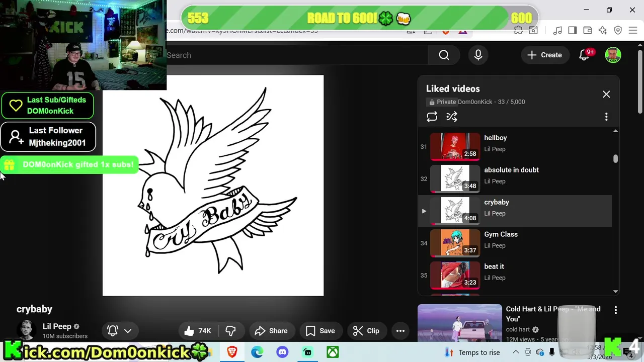The height and width of the screenshot is (362, 644).
Task: Open the Brave browser taskbar icon
Action: (232, 352)
